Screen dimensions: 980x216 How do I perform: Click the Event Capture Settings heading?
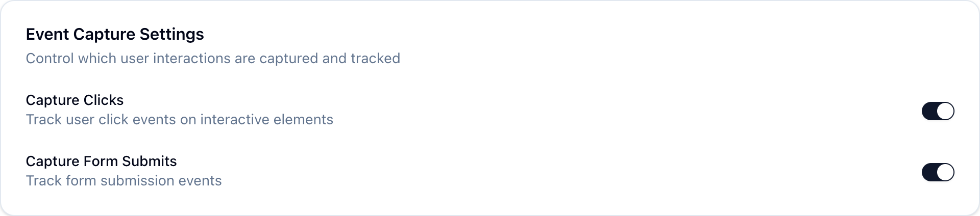pyautogui.click(x=115, y=34)
